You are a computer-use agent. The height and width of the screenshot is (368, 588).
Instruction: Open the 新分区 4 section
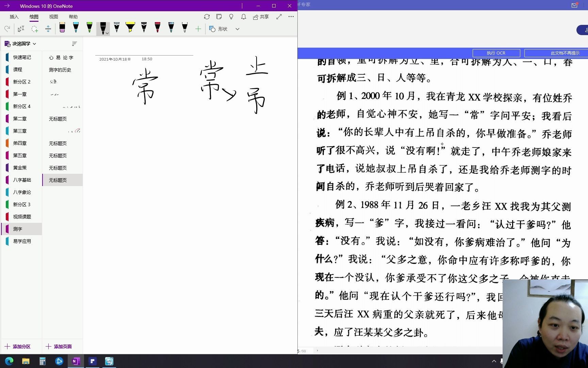[22, 106]
